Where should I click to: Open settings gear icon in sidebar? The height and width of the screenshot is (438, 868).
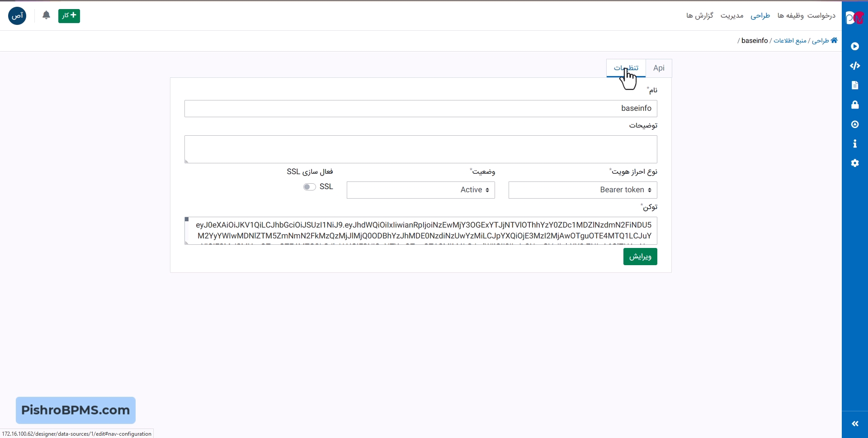[x=854, y=163]
